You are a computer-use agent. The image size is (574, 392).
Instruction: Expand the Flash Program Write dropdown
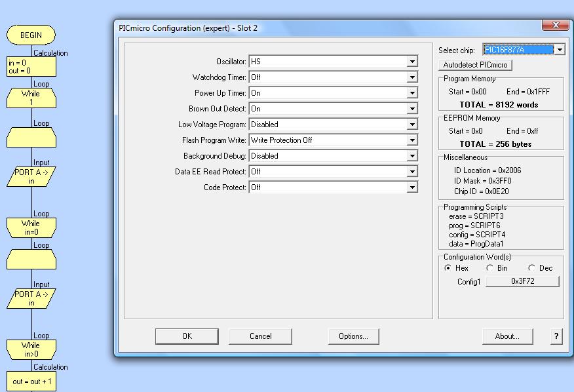[x=333, y=140]
